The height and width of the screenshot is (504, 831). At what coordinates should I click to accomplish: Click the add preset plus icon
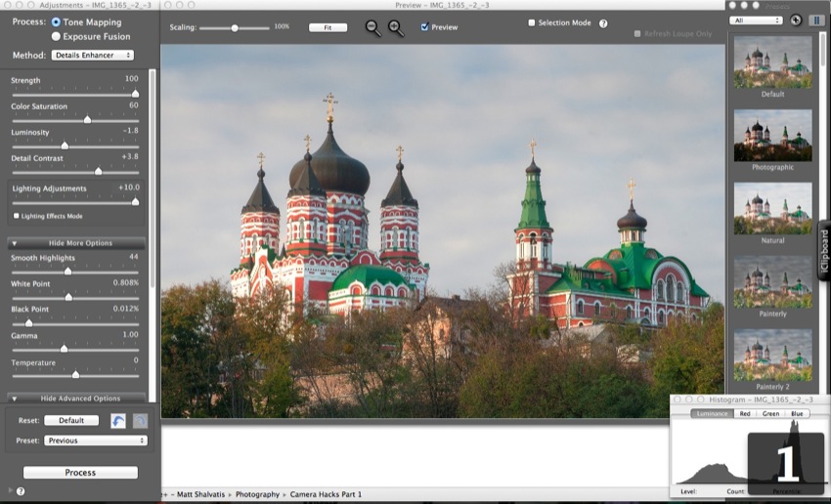796,21
